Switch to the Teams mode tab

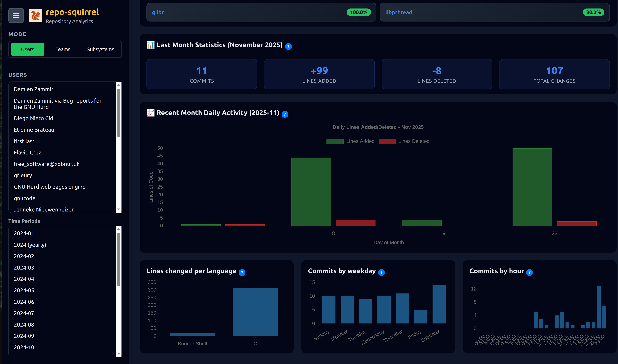63,49
